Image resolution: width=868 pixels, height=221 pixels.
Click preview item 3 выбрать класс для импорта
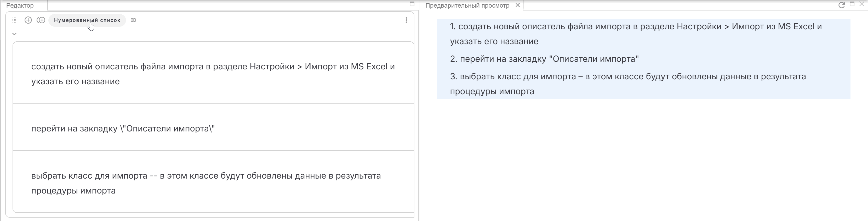coord(628,84)
